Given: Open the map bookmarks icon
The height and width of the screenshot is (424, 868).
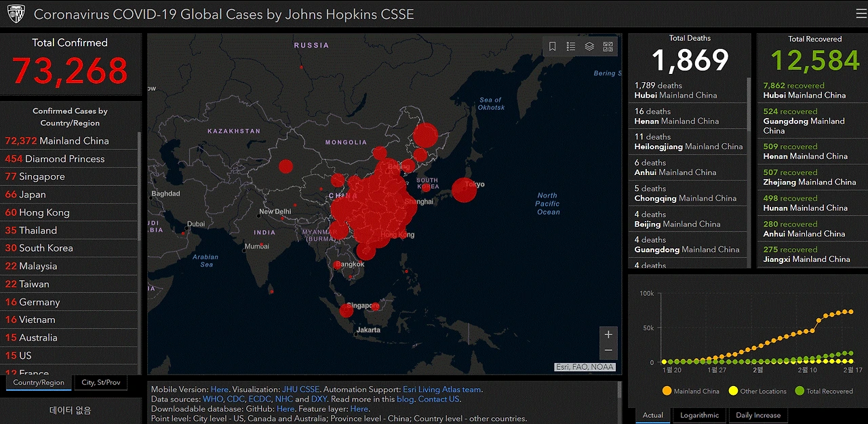Looking at the screenshot, I should (x=553, y=47).
